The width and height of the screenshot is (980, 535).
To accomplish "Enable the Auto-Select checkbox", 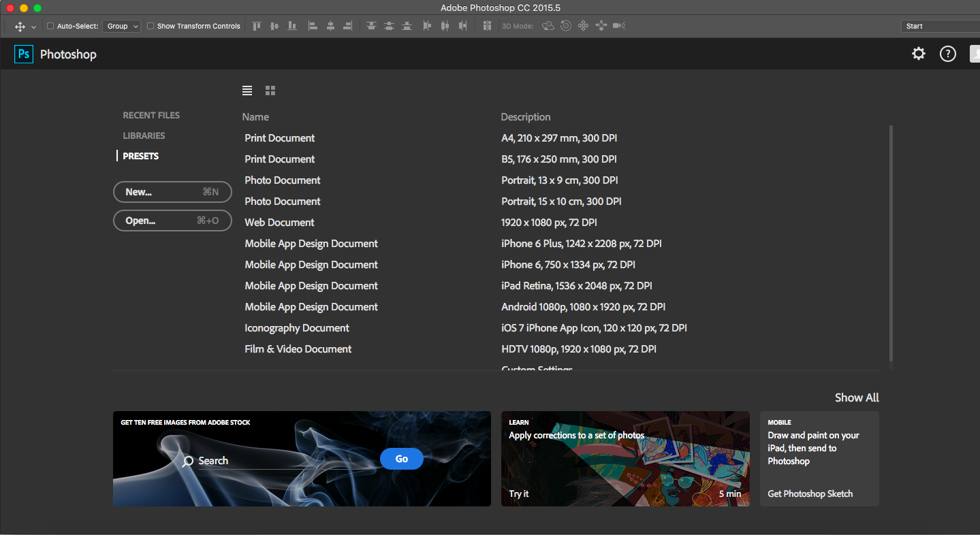I will (x=50, y=27).
